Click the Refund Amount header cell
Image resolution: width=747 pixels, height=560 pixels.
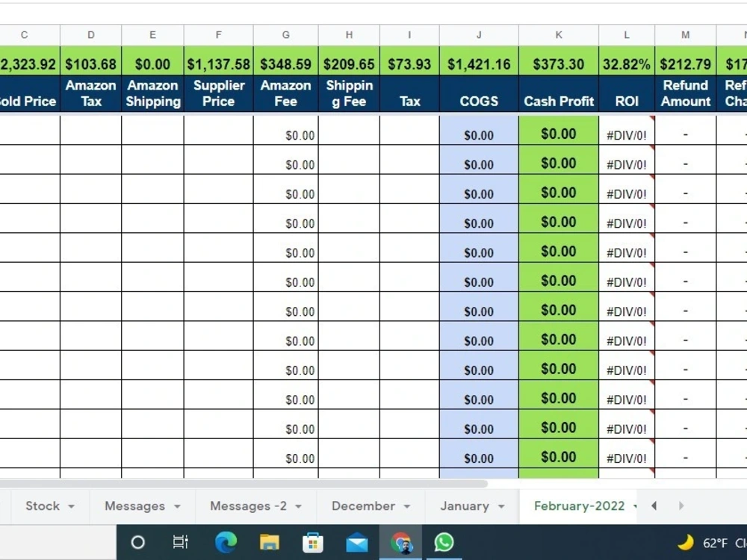[686, 93]
